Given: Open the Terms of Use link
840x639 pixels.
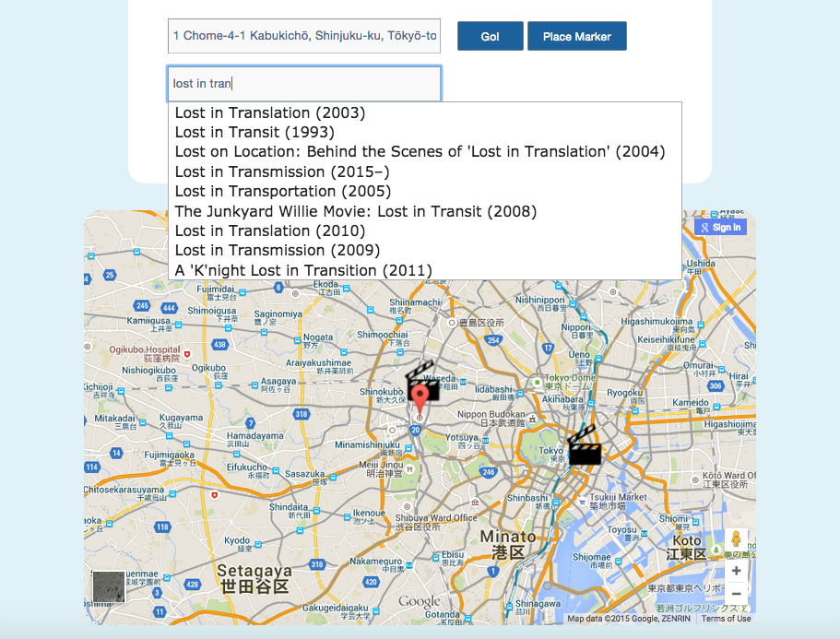Looking at the screenshot, I should pyautogui.click(x=726, y=618).
